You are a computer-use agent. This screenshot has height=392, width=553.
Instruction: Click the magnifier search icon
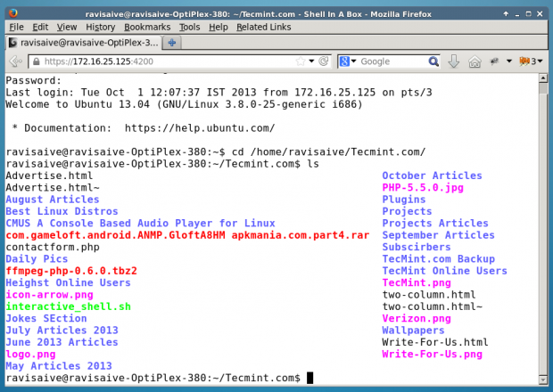coord(433,61)
